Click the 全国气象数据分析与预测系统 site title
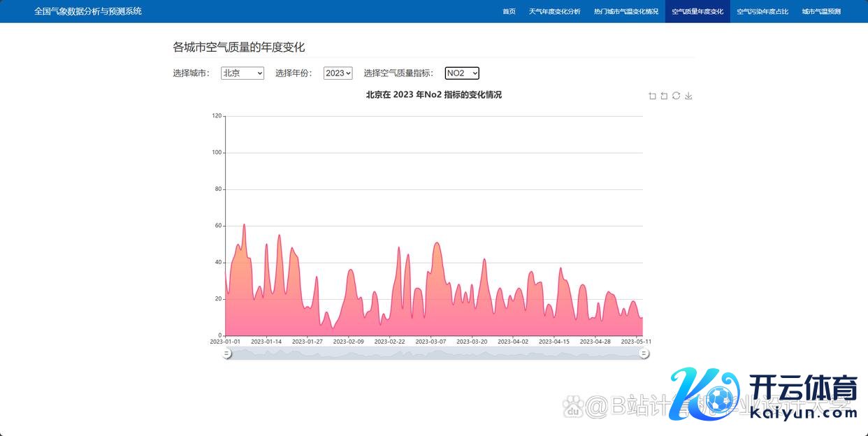868x436 pixels. [88, 11]
